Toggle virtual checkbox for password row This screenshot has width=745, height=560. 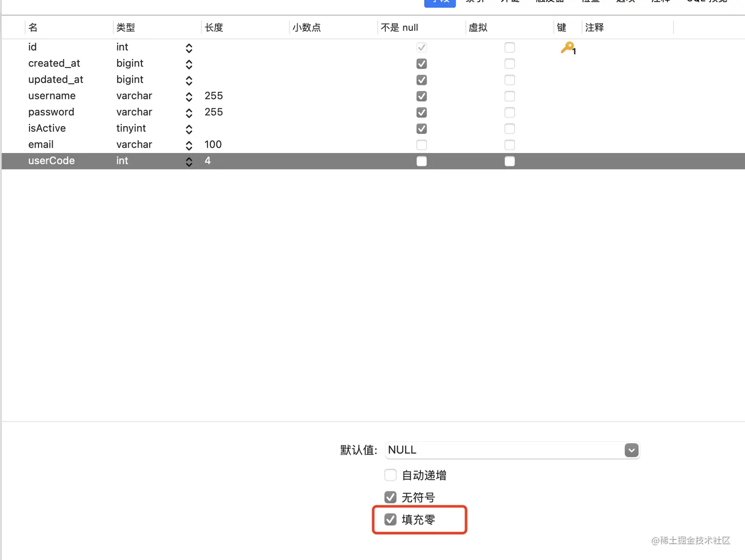point(509,112)
